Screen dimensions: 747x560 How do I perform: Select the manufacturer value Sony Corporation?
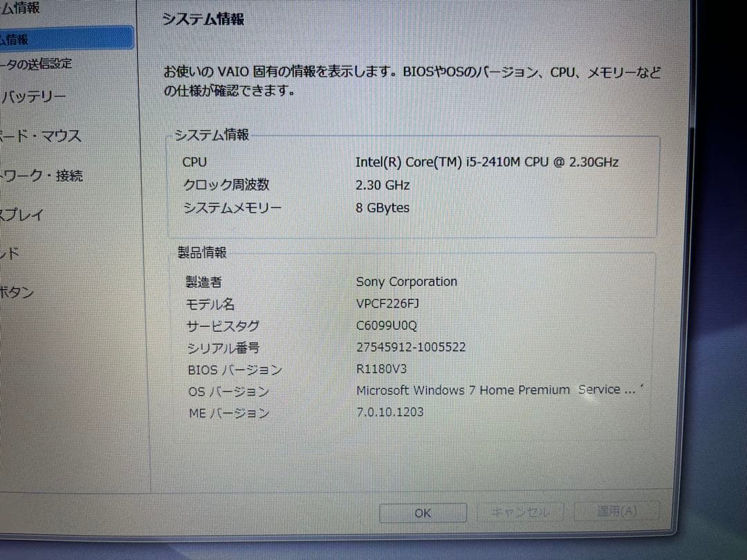(x=407, y=282)
